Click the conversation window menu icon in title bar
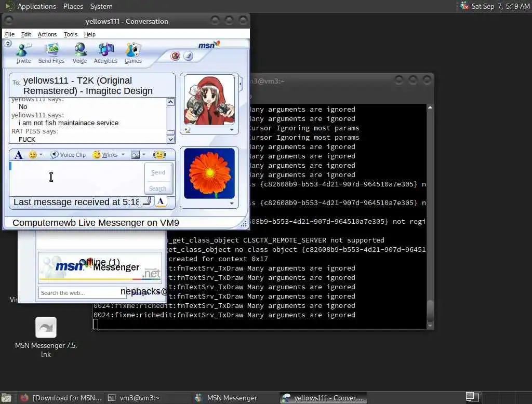 pos(9,21)
